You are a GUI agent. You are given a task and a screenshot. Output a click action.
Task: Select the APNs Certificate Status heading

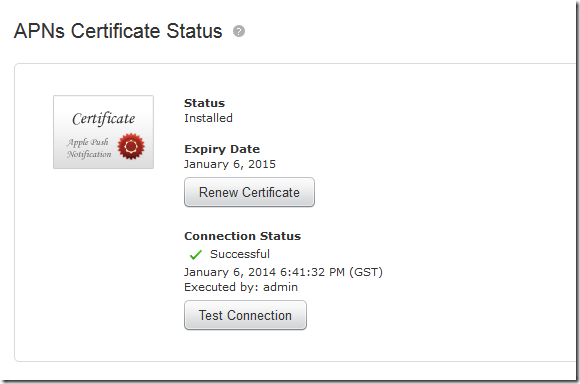(118, 31)
